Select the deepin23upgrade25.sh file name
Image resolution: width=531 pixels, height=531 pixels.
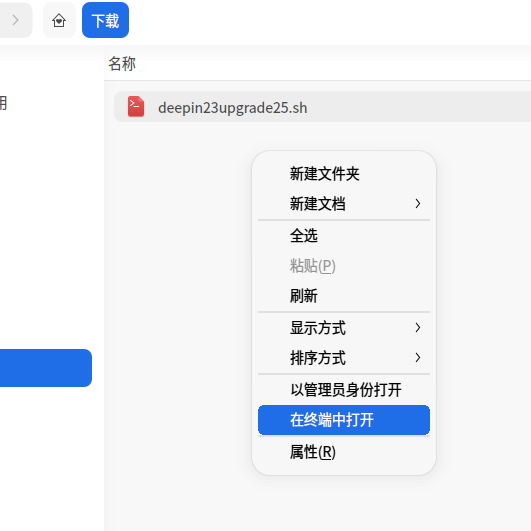pyautogui.click(x=233, y=108)
